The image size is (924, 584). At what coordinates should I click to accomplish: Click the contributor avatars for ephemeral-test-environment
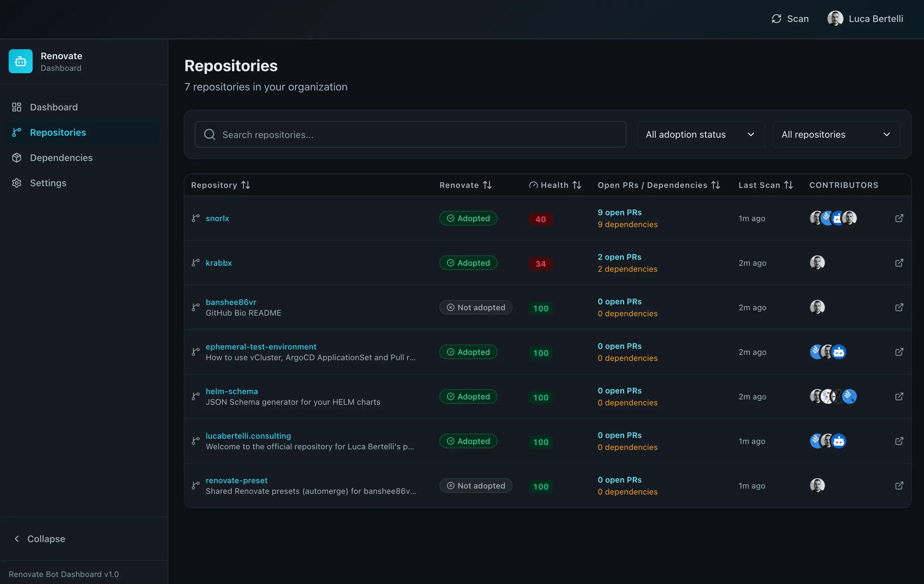click(828, 352)
